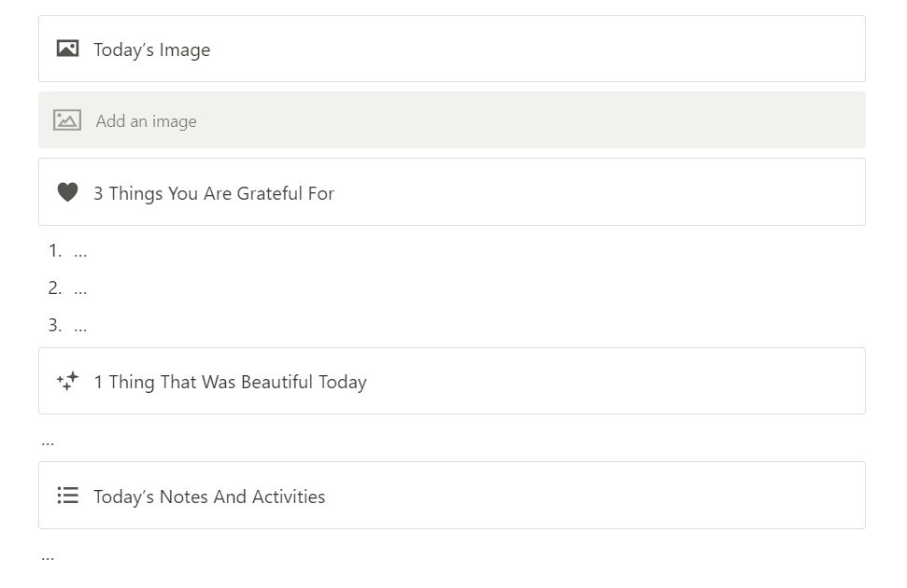
Task: Click the placeholder dots of list item 3
Action: click(80, 327)
